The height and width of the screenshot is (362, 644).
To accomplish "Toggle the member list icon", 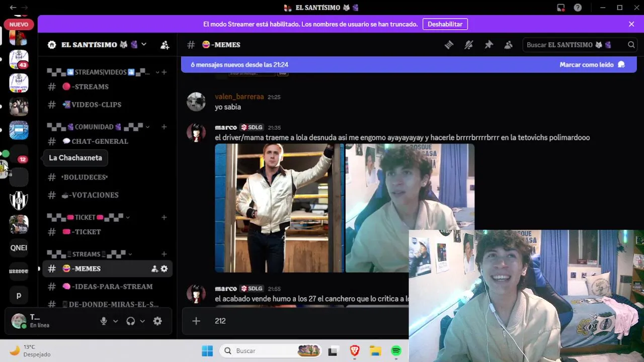I will tap(508, 45).
